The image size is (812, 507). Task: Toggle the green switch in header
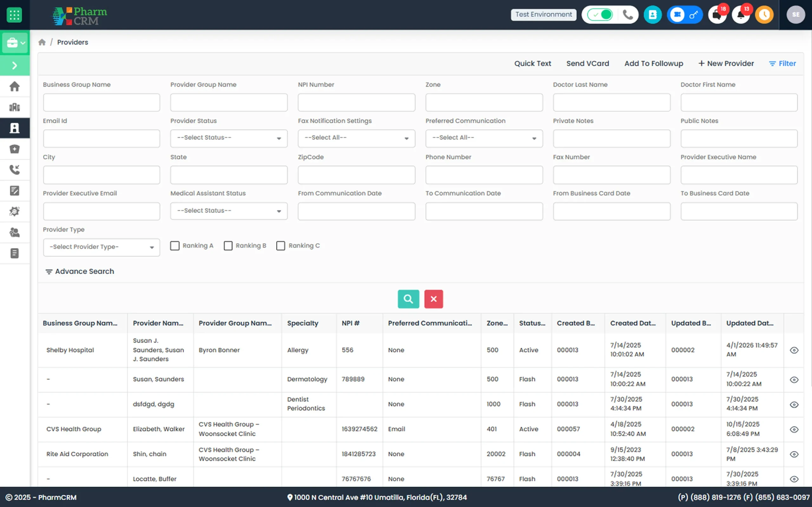pos(600,15)
